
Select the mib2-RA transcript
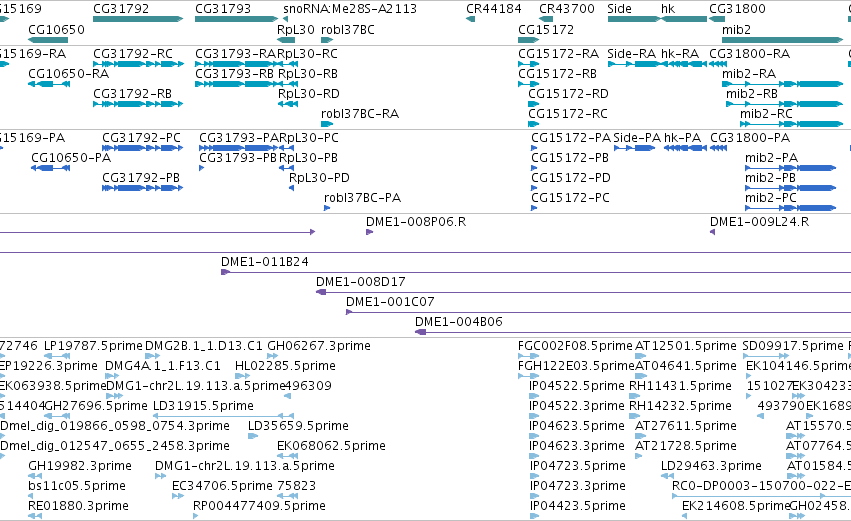[782, 84]
